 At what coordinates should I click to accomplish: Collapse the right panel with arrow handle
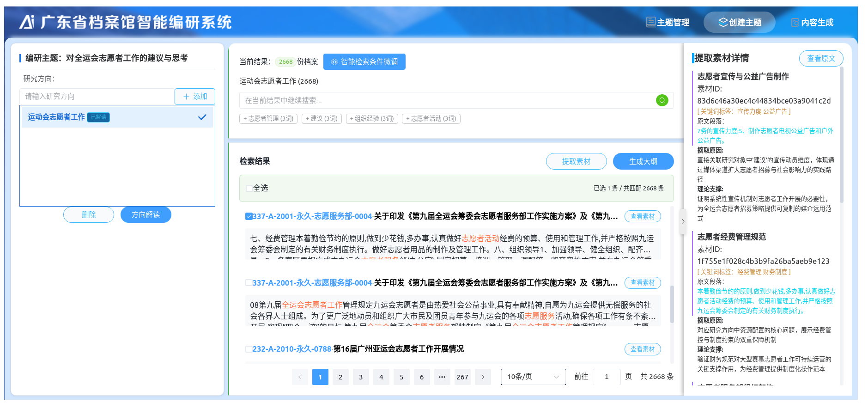pos(683,221)
